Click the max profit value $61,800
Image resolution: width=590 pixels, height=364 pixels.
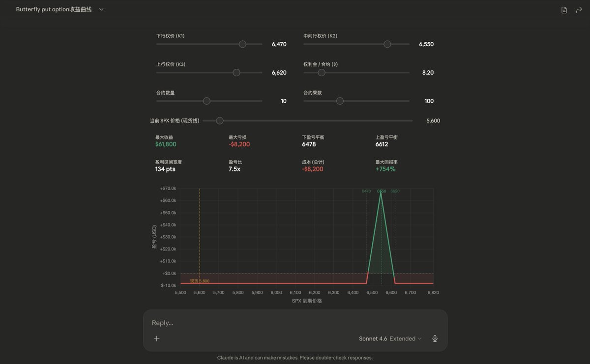click(x=166, y=144)
